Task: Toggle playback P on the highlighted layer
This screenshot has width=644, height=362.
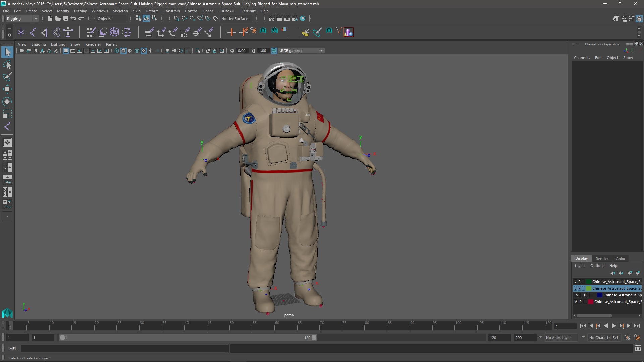Action: pyautogui.click(x=579, y=288)
